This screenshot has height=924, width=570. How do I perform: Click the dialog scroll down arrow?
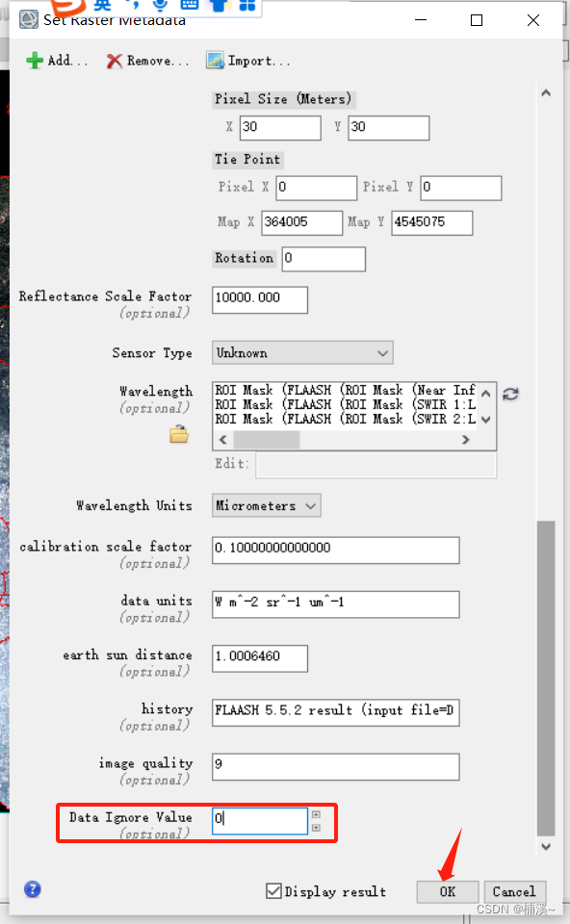click(546, 847)
